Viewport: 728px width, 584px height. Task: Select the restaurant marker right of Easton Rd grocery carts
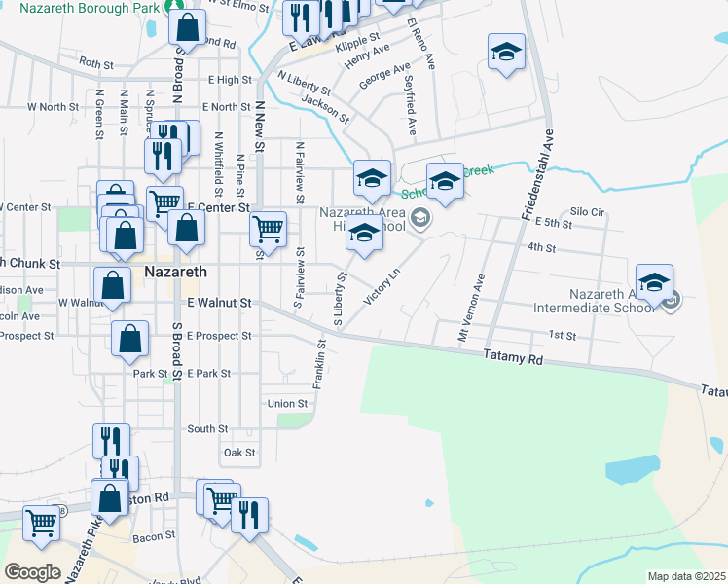(249, 518)
